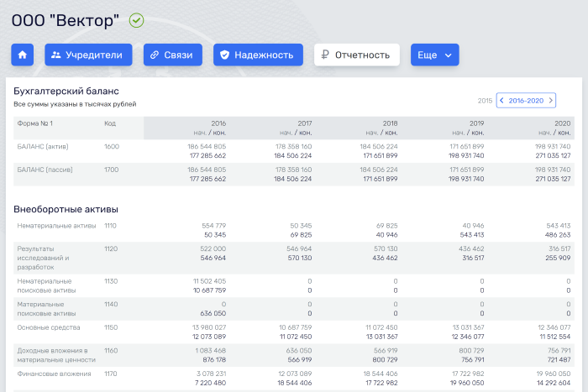Click the Код column header
The width and height of the screenshot is (588, 392).
(110, 123)
